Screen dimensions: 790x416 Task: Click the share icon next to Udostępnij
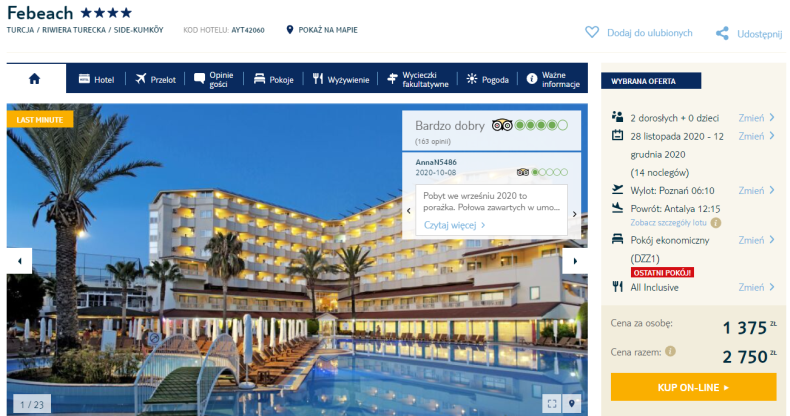tap(722, 34)
